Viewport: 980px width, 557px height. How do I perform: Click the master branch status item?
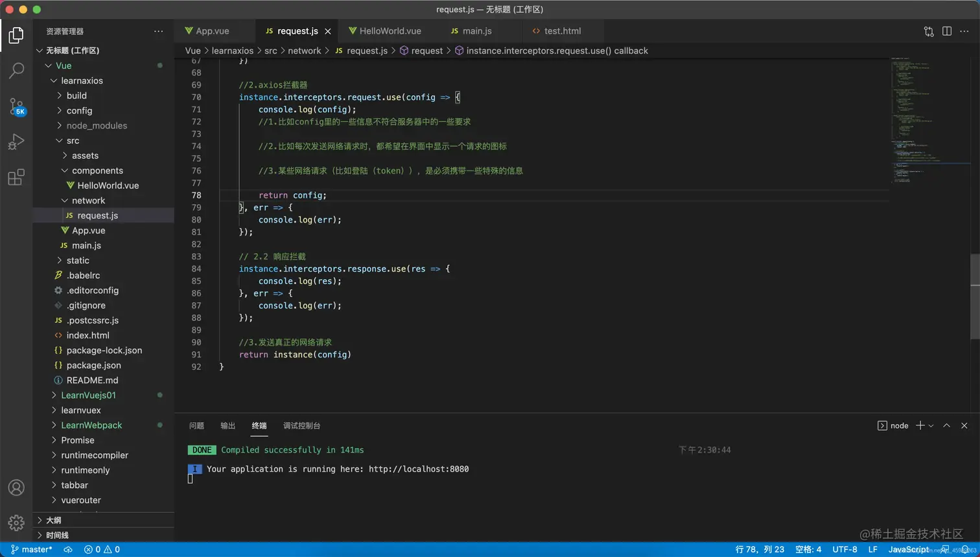point(32,549)
